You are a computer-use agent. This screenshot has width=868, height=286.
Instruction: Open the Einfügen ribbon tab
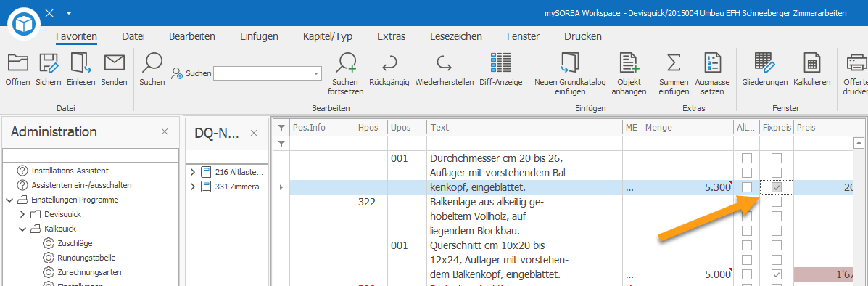(x=259, y=36)
